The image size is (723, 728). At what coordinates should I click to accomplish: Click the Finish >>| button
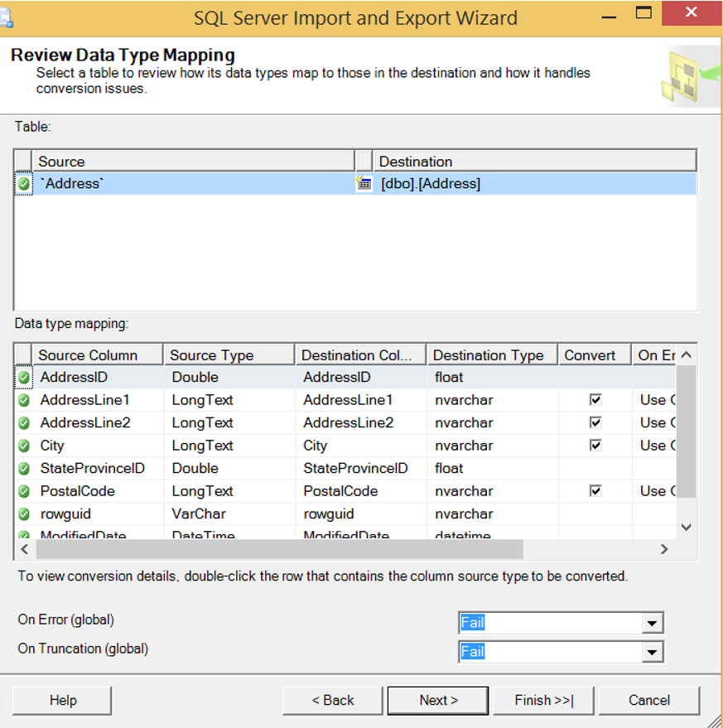pos(544,700)
